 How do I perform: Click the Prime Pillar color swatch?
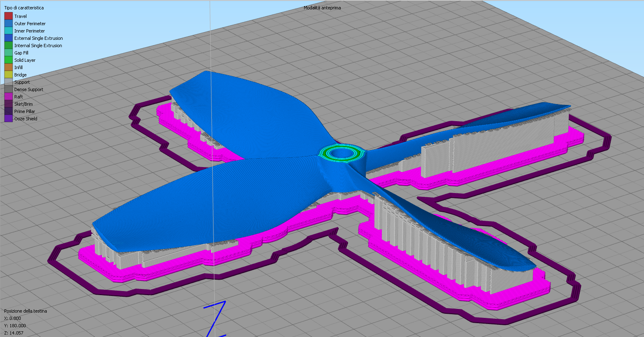coord(9,111)
